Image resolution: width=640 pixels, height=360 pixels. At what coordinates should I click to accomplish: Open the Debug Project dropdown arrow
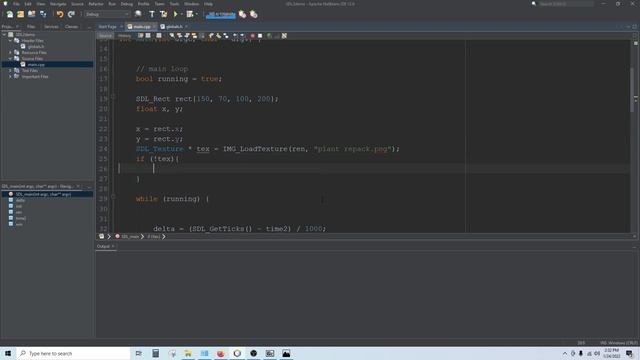(x=197, y=14)
